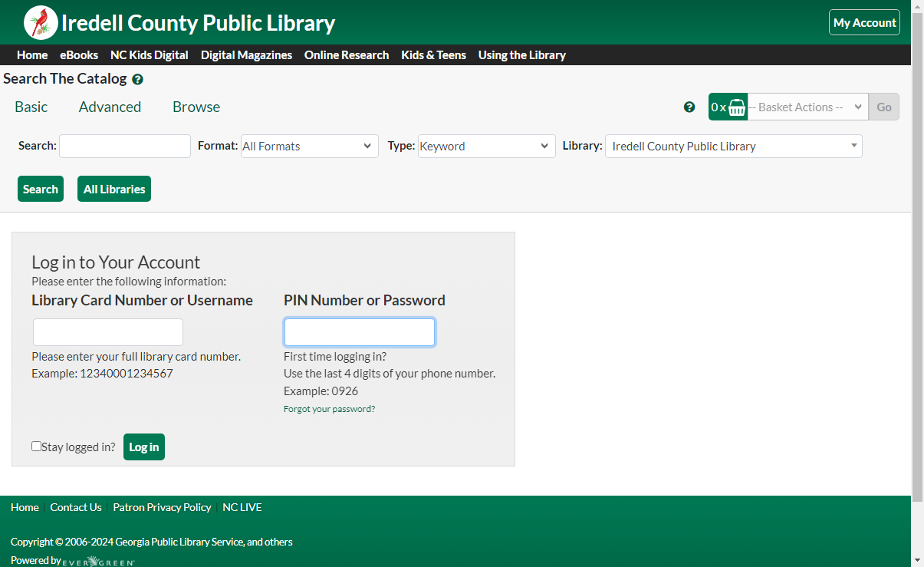The image size is (924, 567).
Task: Toggle the Stay logged in checkbox
Action: (36, 446)
